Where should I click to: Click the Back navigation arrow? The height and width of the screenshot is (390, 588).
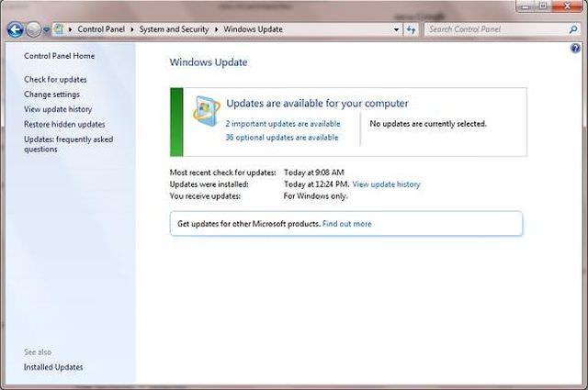tap(15, 29)
